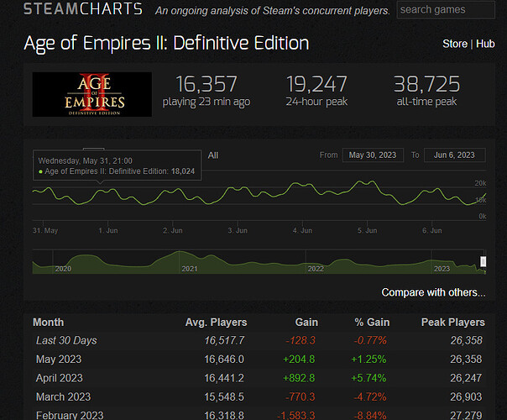Click the +892.8 gain value

click(x=299, y=378)
